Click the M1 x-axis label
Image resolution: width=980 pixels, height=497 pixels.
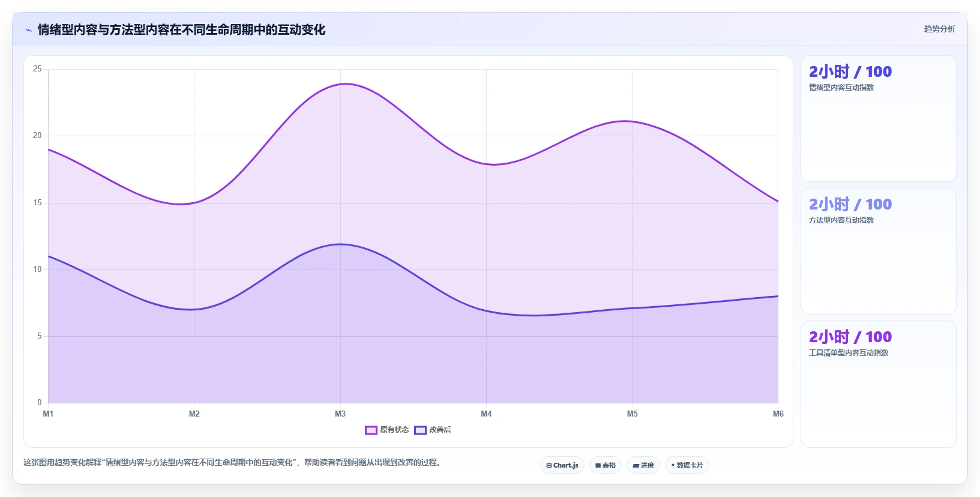pyautogui.click(x=48, y=414)
